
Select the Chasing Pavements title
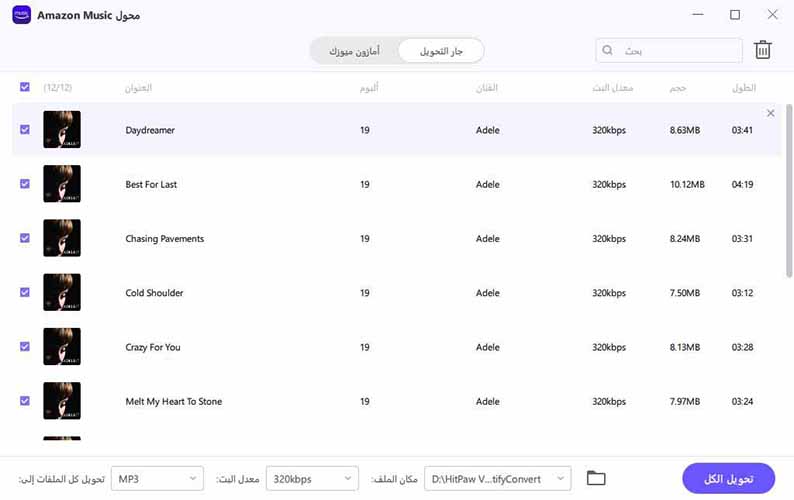coord(165,239)
